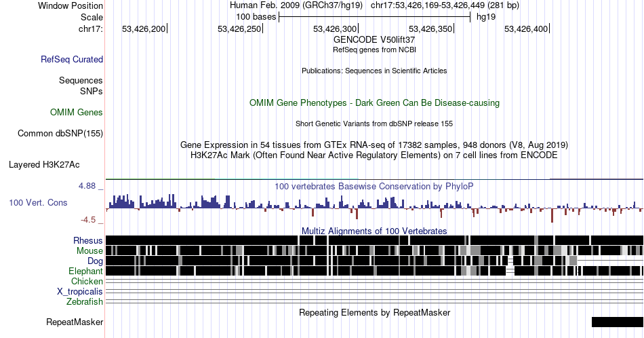Click Repeating Elements by RepeatMasker title

[x=375, y=312]
